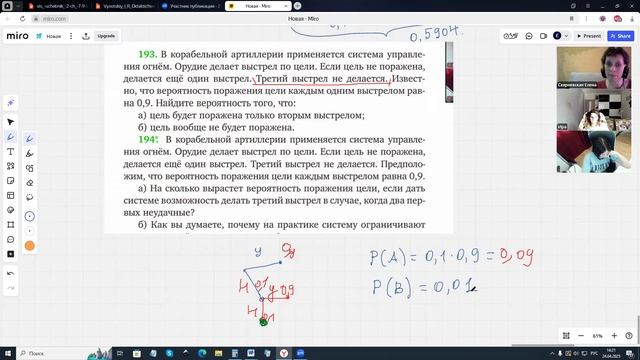The height and width of the screenshot is (360, 640).
Task: Click the user avatar circle
Action: coord(557,36)
